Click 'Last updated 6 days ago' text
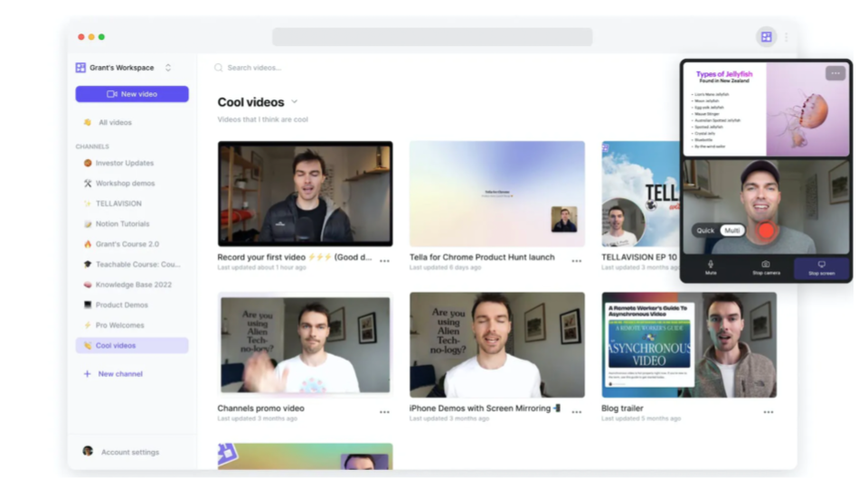 pyautogui.click(x=445, y=267)
